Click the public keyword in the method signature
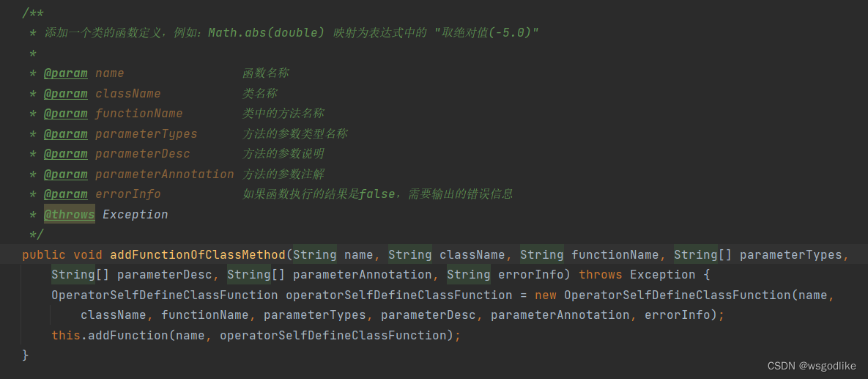The image size is (868, 379). click(44, 255)
